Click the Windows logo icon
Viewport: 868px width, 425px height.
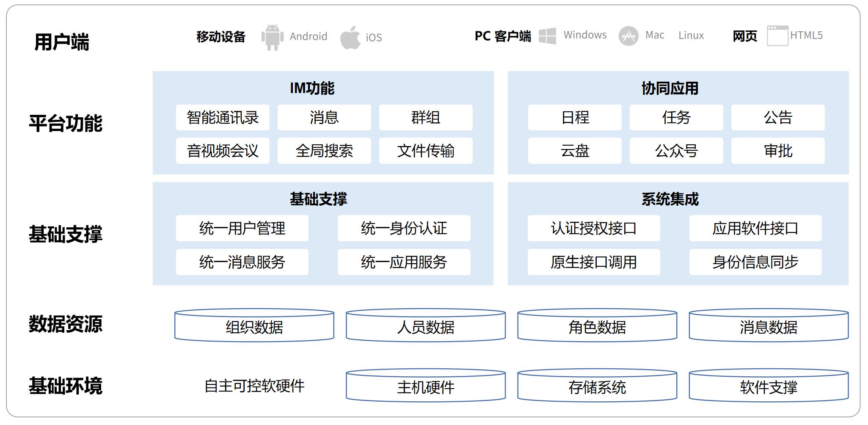click(547, 36)
